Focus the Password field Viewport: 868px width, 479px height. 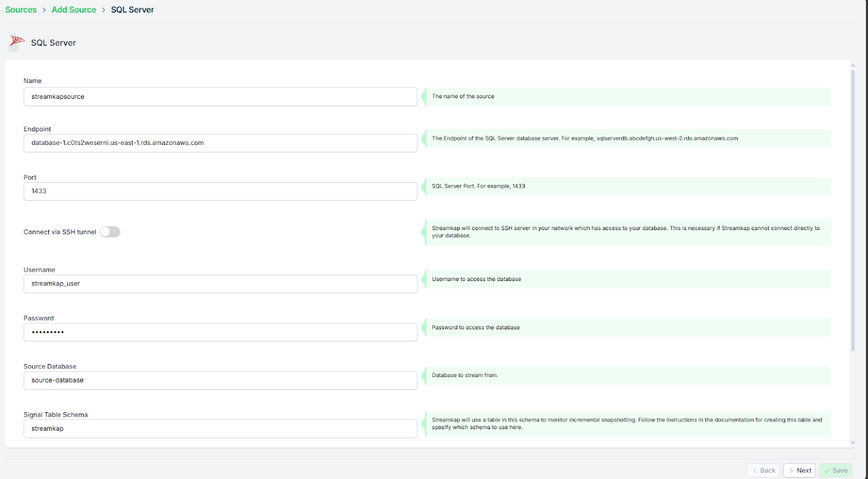(220, 332)
